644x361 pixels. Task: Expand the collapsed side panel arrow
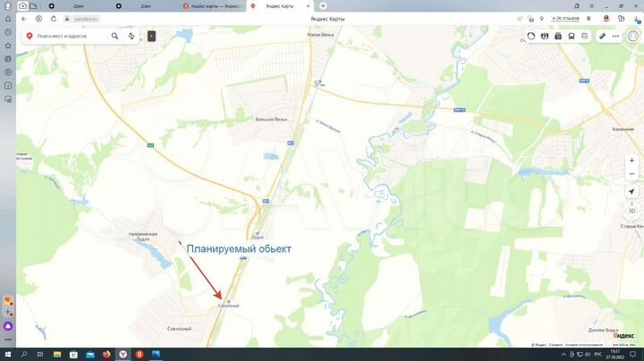(151, 36)
